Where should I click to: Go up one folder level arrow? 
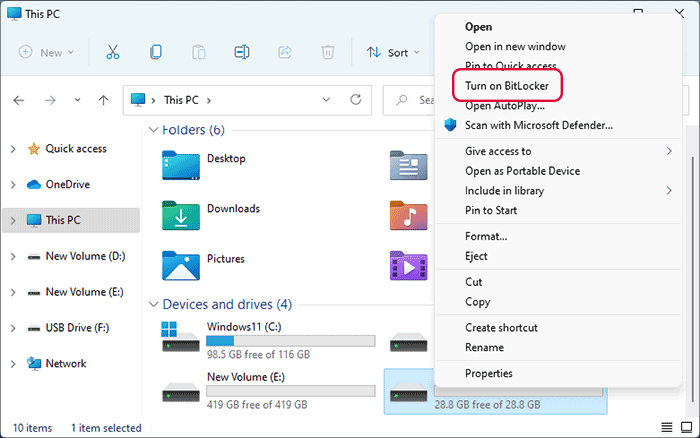point(103,100)
